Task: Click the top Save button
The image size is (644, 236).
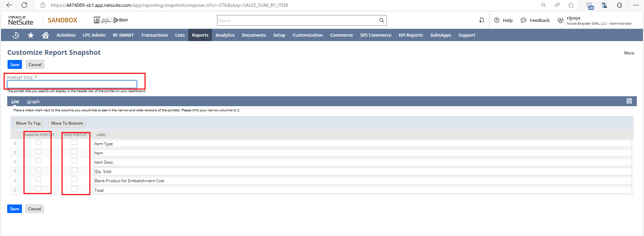Action: coord(15,65)
